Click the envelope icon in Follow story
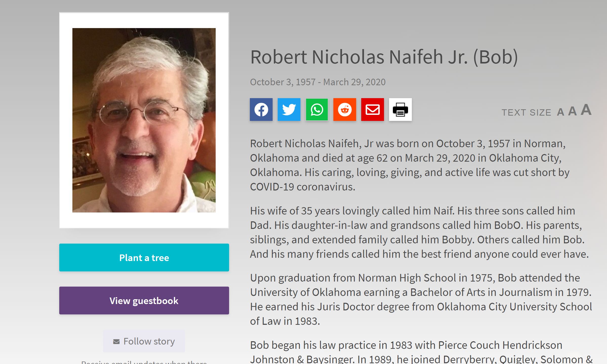Image resolution: width=607 pixels, height=364 pixels. [x=116, y=342]
